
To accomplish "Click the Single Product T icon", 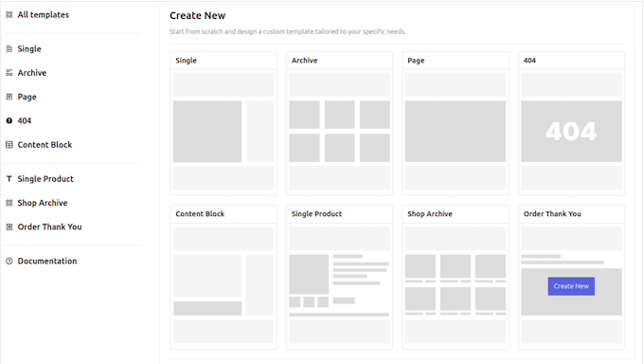I will pos(9,179).
